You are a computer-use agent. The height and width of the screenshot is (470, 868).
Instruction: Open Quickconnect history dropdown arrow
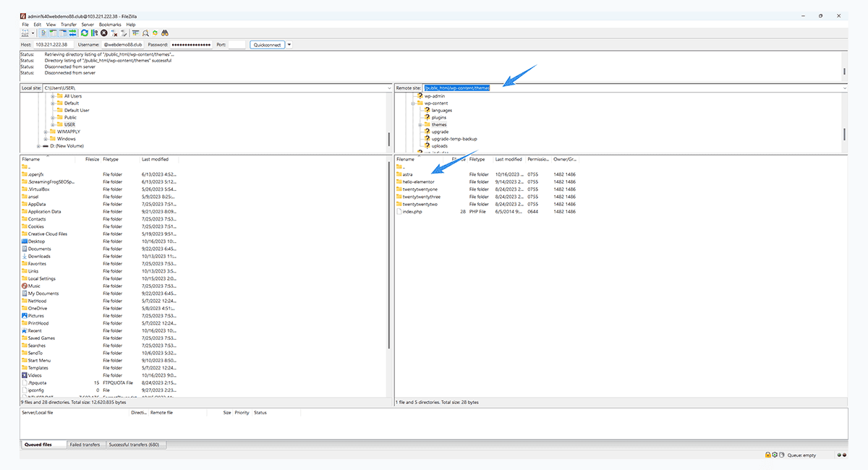click(x=289, y=45)
